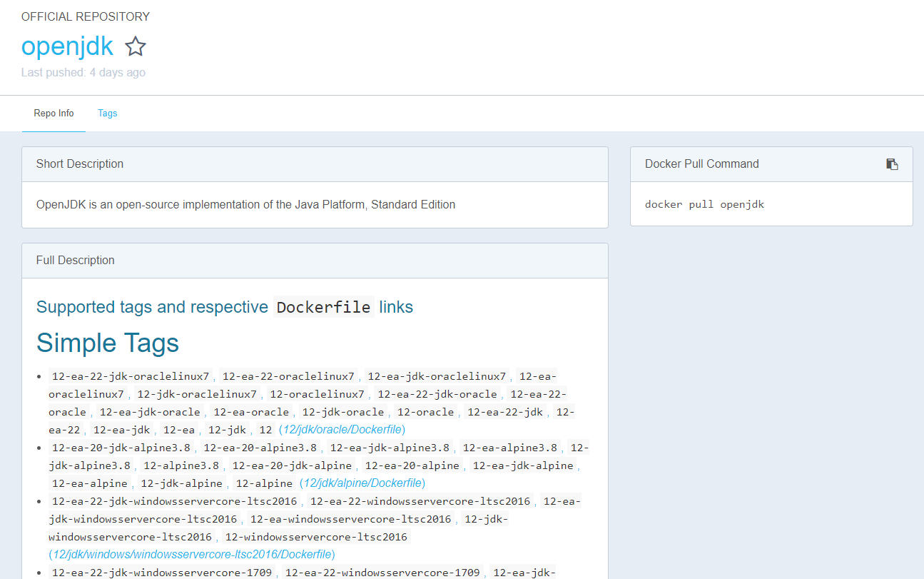Click the Simple Tags heading
The image size is (924, 579).
108,343
